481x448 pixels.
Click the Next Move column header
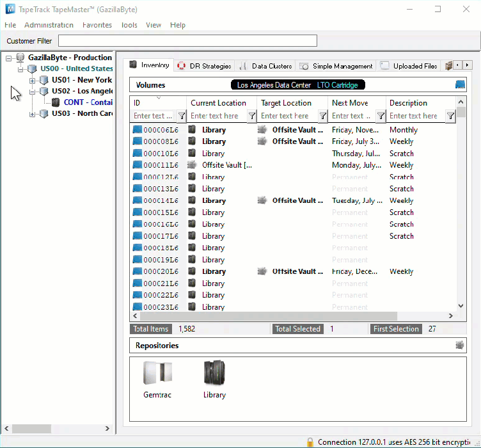pos(356,103)
